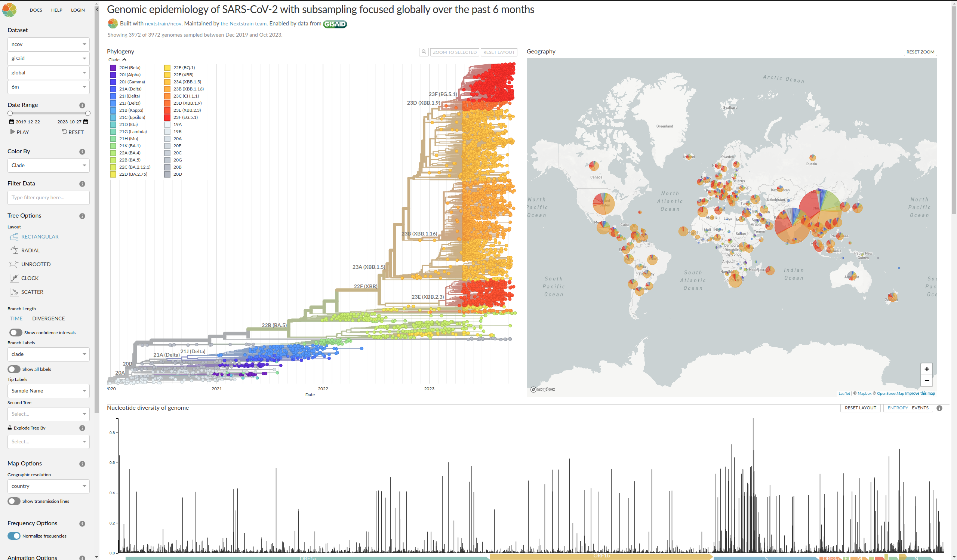Click Zoom to Selected button
957x560 pixels.
(x=455, y=52)
